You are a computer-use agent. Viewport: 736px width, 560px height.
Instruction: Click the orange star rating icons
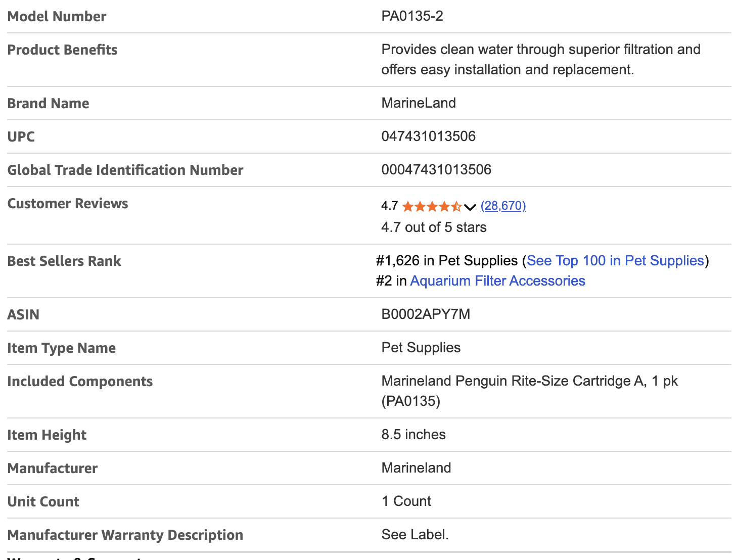[x=432, y=206]
